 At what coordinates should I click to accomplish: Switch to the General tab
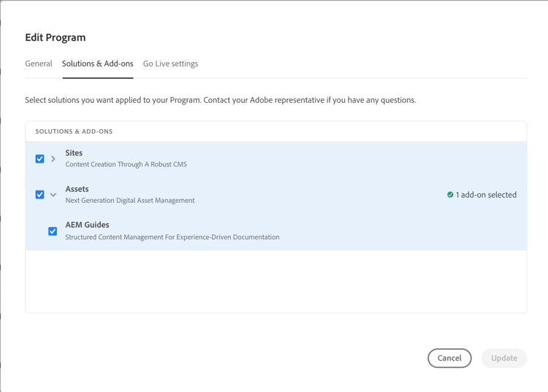[39, 64]
